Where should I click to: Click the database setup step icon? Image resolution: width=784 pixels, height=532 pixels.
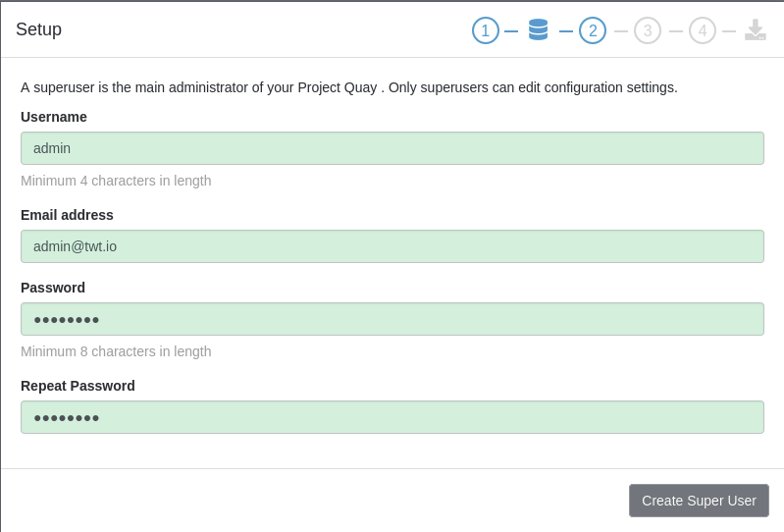pos(538,29)
